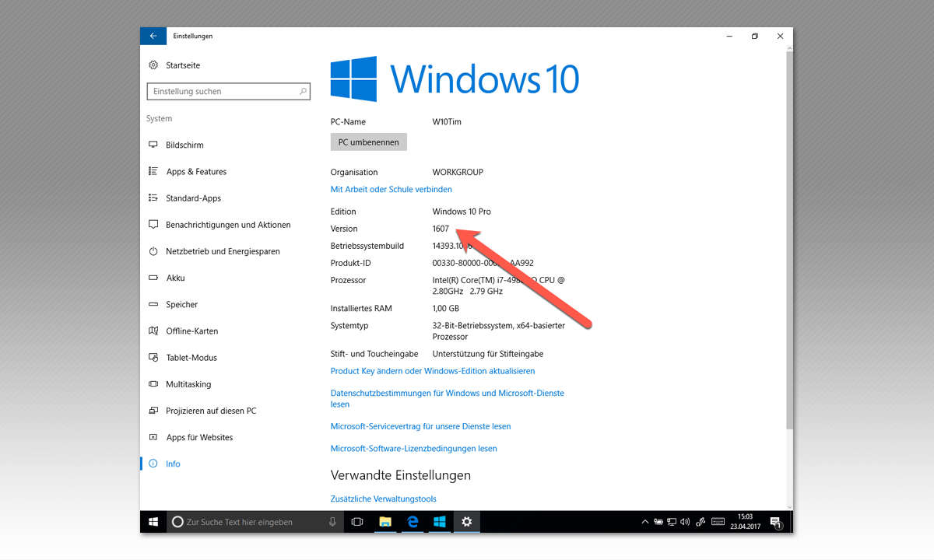Click the Windows 10 Pro edition value

(462, 212)
